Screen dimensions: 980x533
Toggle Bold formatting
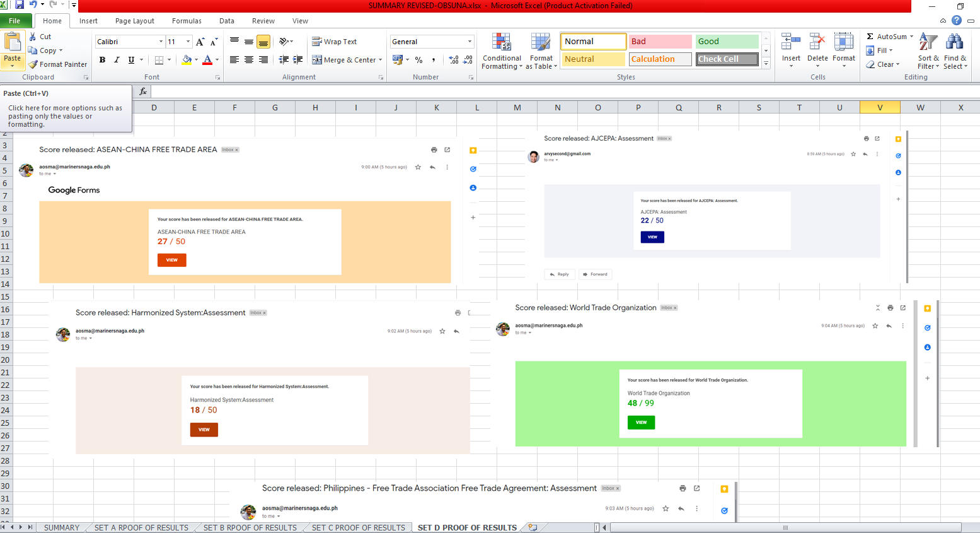coord(102,60)
